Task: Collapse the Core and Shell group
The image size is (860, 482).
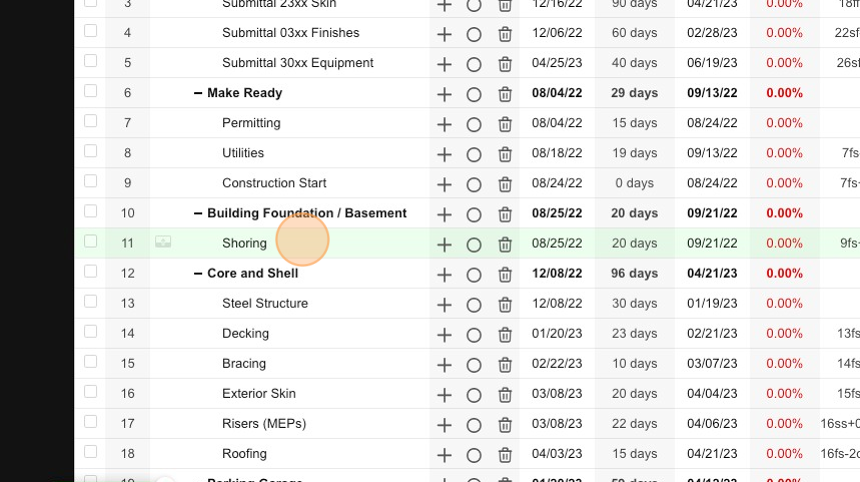Action: pos(198,274)
